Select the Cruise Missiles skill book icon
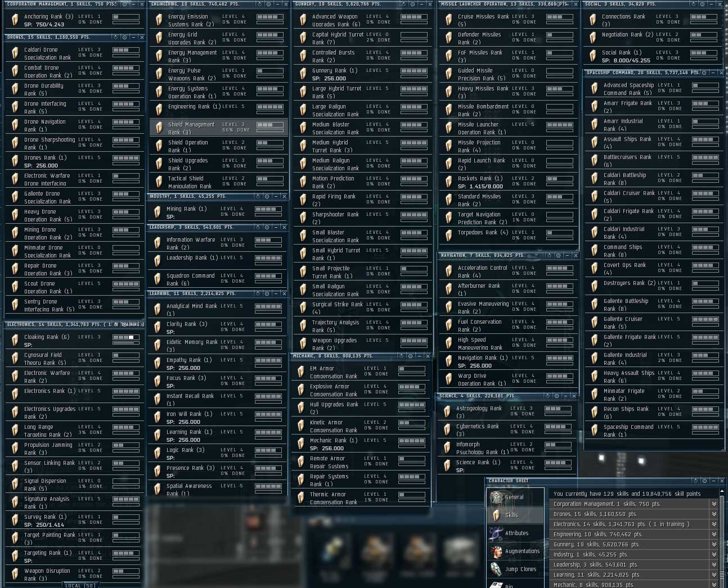Screen dimensions: 728x588 click(448, 20)
